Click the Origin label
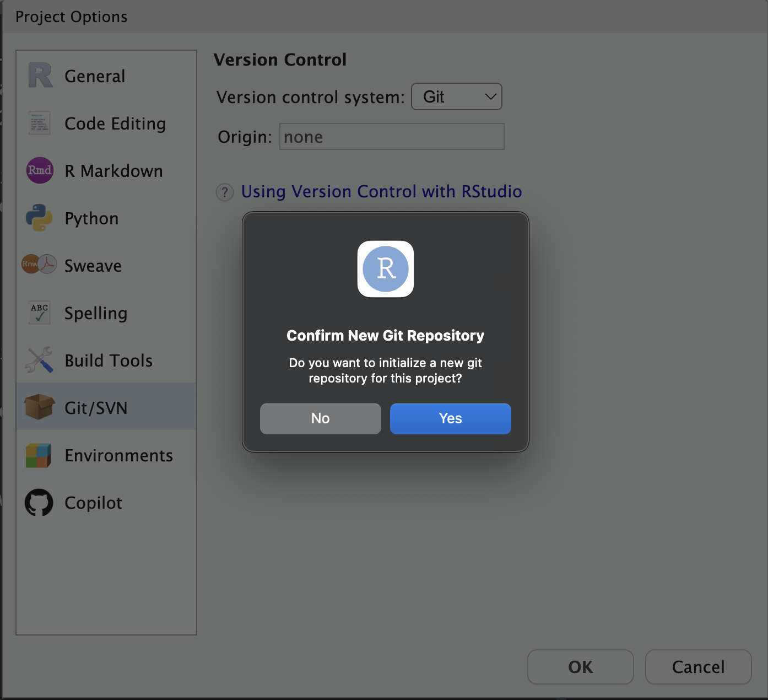This screenshot has height=700, width=768. tap(245, 137)
